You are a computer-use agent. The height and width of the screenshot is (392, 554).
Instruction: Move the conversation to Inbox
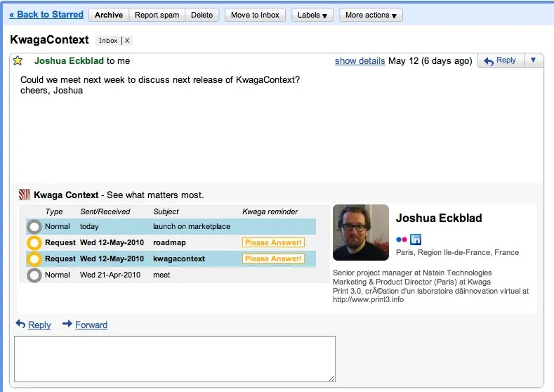tap(255, 15)
